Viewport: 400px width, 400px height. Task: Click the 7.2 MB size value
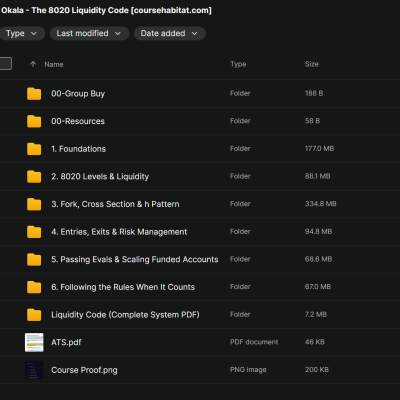[316, 314]
